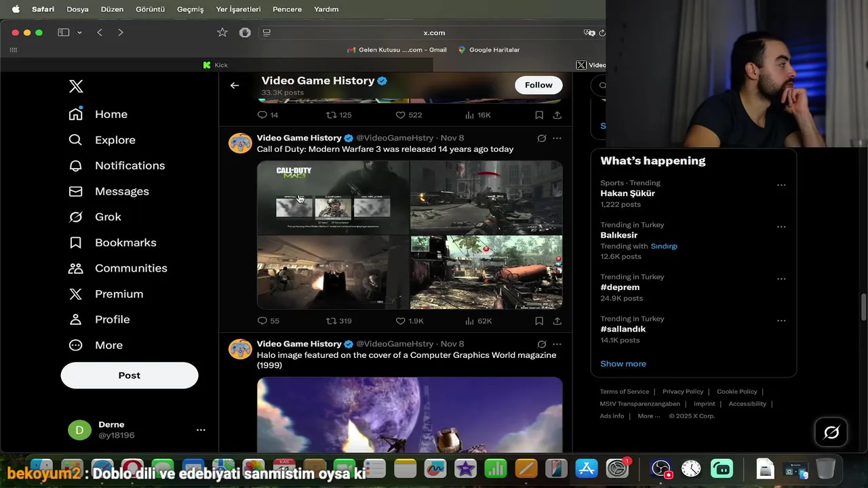This screenshot has width=868, height=488.
Task: Open Terms of Service footer link
Action: point(625,392)
